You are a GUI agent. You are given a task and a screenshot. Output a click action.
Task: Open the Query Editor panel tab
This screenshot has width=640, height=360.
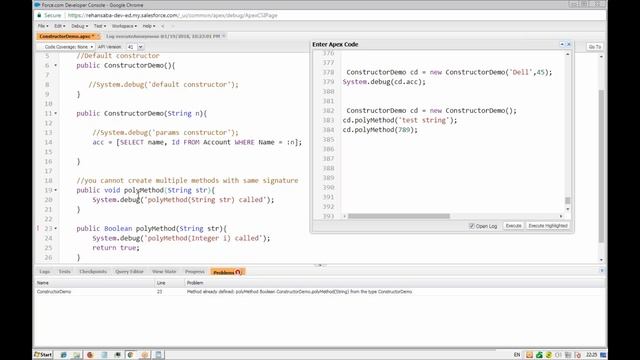coord(129,272)
